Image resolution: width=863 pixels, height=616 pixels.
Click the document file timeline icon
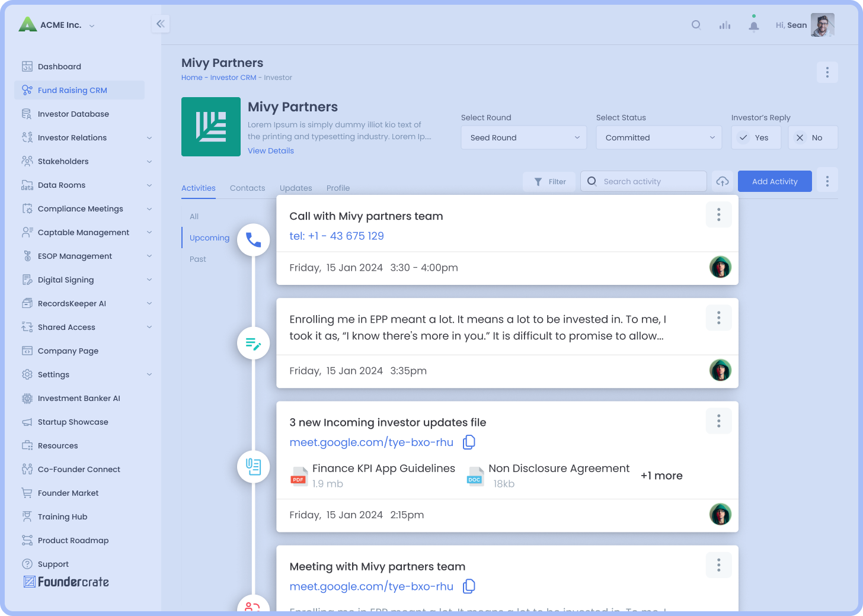tap(254, 467)
